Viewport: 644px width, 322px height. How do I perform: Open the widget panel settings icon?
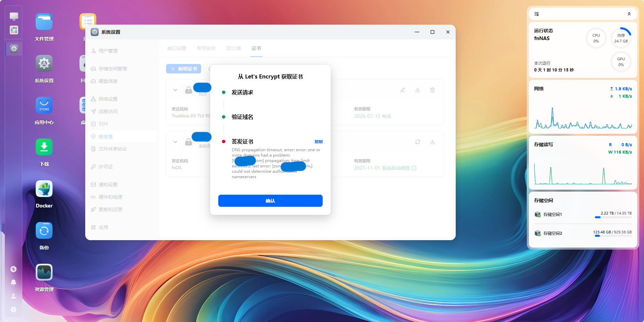click(x=537, y=14)
